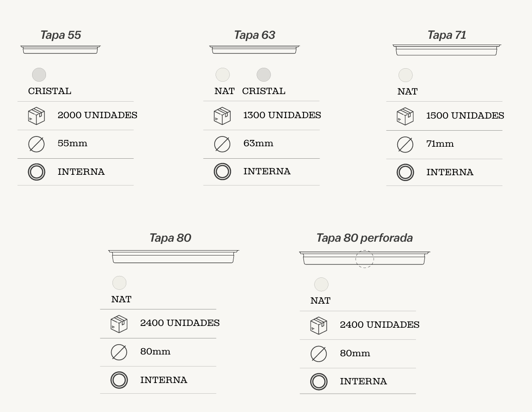Screen dimensions: 532x412
Task: Click the box icon under Tapa 55
Action: tap(37, 116)
